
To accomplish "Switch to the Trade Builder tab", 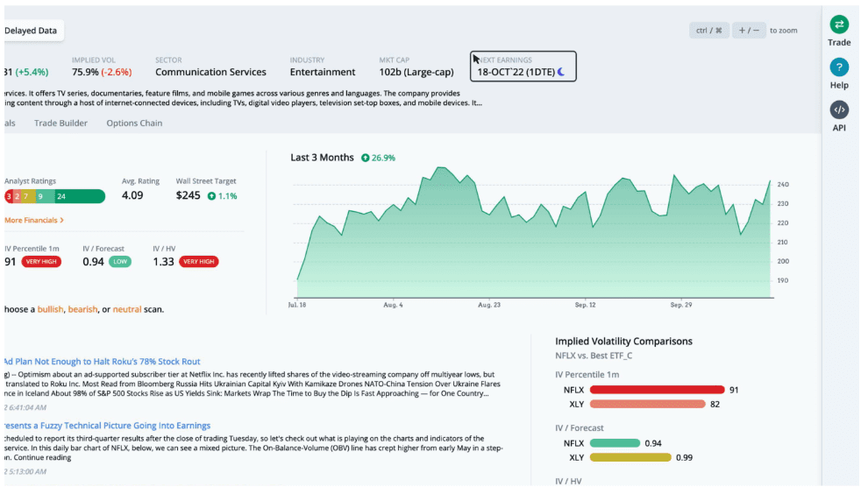I will 60,123.
